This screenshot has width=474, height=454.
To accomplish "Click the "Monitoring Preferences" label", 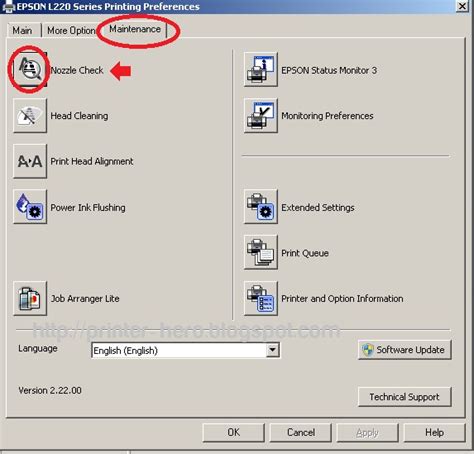I will tap(327, 116).
